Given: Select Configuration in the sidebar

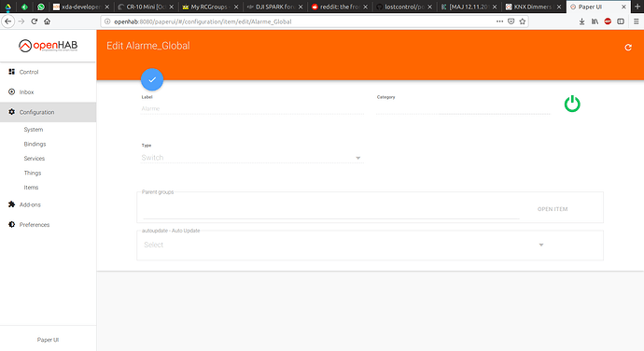Looking at the screenshot, I should click(x=48, y=112).
